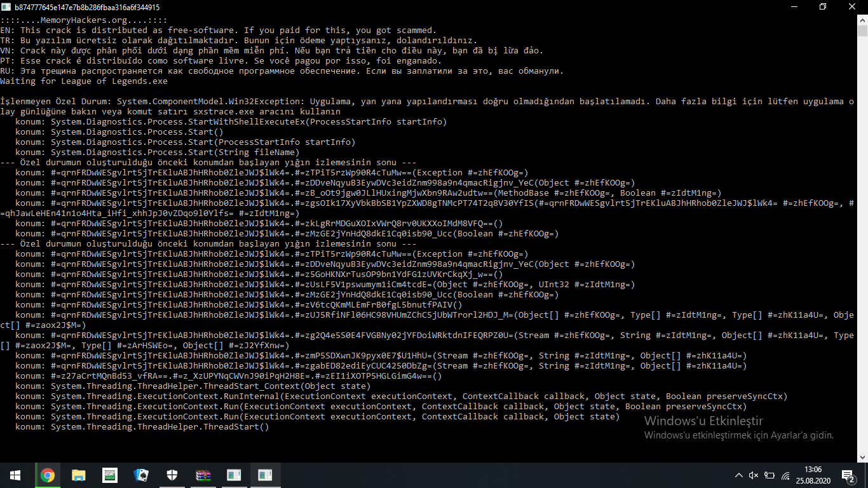This screenshot has width=868, height=488.
Task: Click the line containing zkLgRrMDGuXOIxVWrQ8rv0UKXXoIMdM8VFQ
Action: click(x=259, y=224)
